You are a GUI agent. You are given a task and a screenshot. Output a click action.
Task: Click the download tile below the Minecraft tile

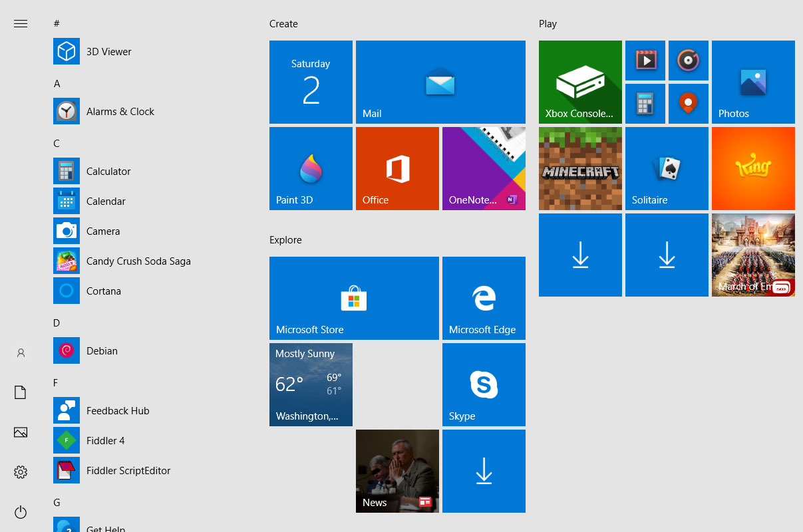(x=580, y=255)
